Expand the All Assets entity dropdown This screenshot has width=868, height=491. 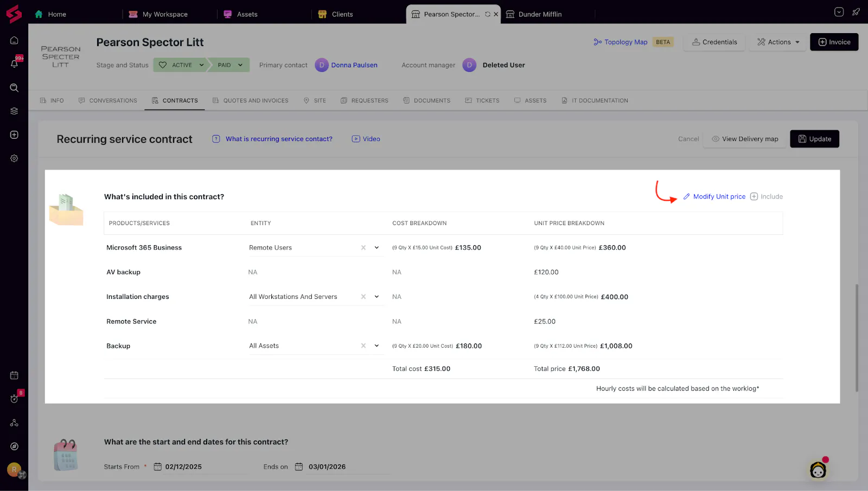pos(376,346)
